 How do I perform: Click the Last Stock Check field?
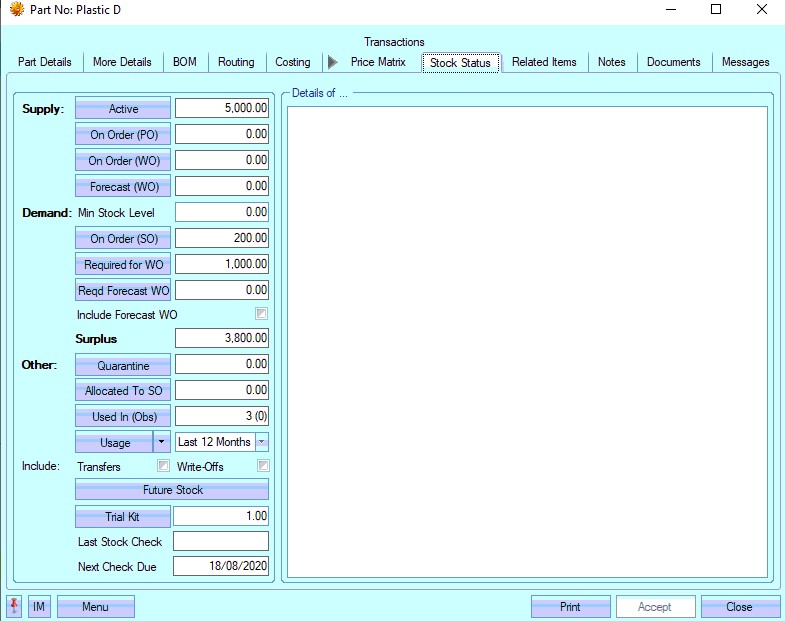pos(221,542)
